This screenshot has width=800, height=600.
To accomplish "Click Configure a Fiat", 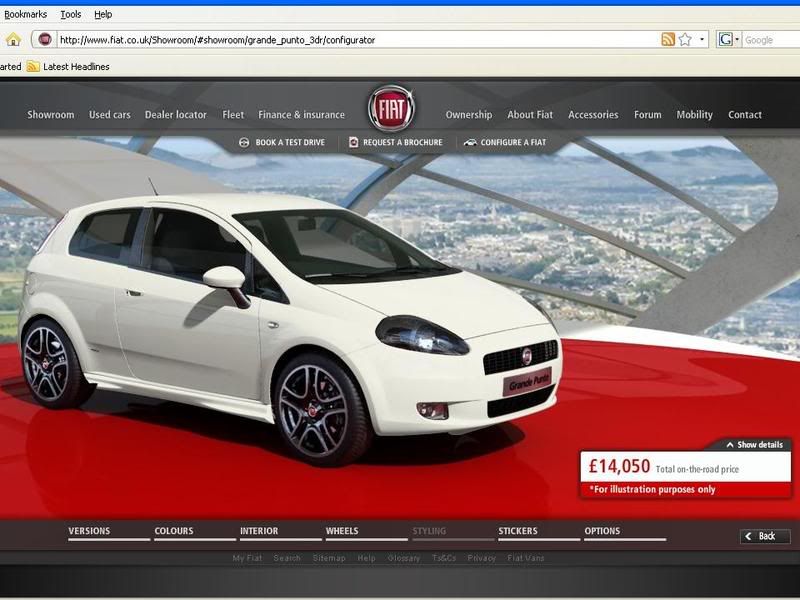I will coord(513,142).
